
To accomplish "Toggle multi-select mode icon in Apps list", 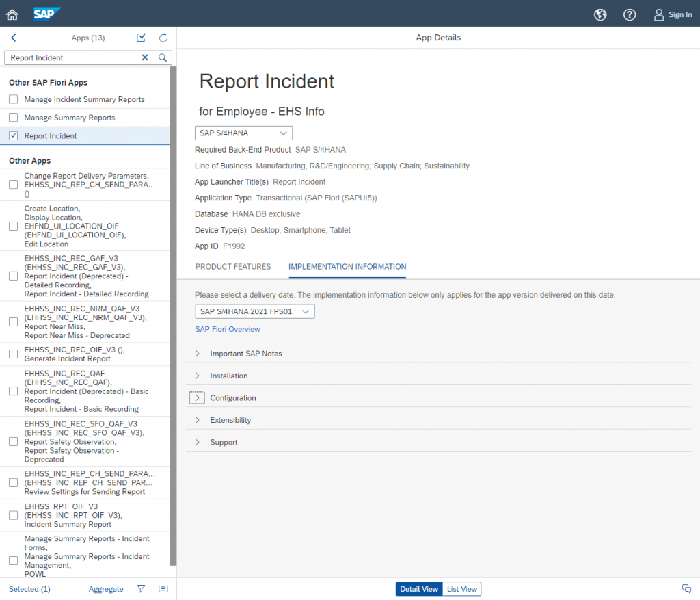I will (141, 38).
